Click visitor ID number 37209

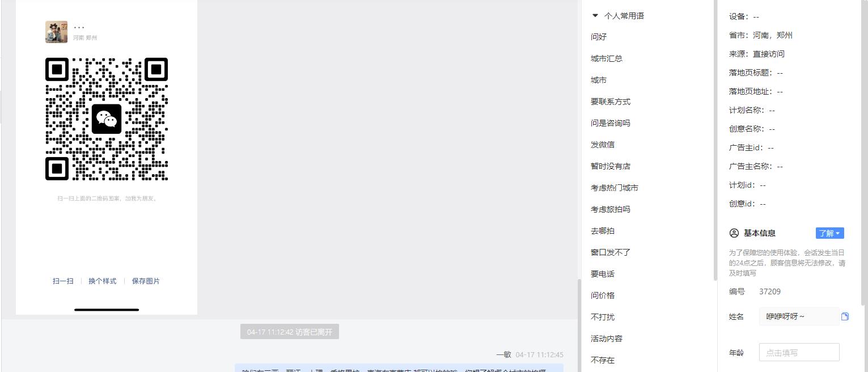click(770, 291)
